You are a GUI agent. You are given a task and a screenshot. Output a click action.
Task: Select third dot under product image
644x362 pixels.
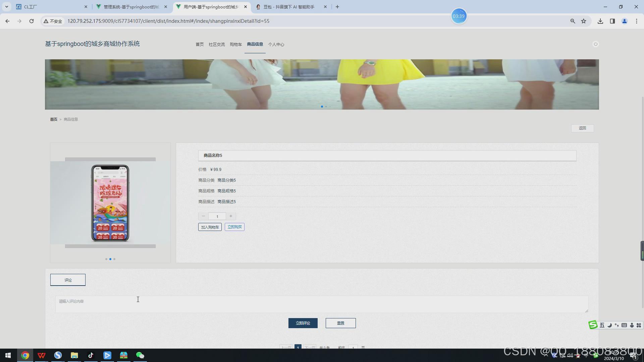tap(114, 259)
